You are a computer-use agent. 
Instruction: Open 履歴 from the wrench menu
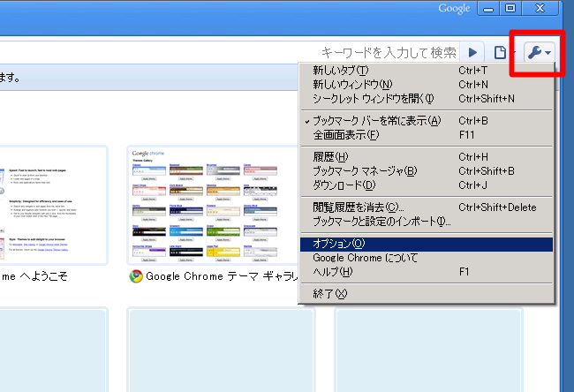pos(330,157)
